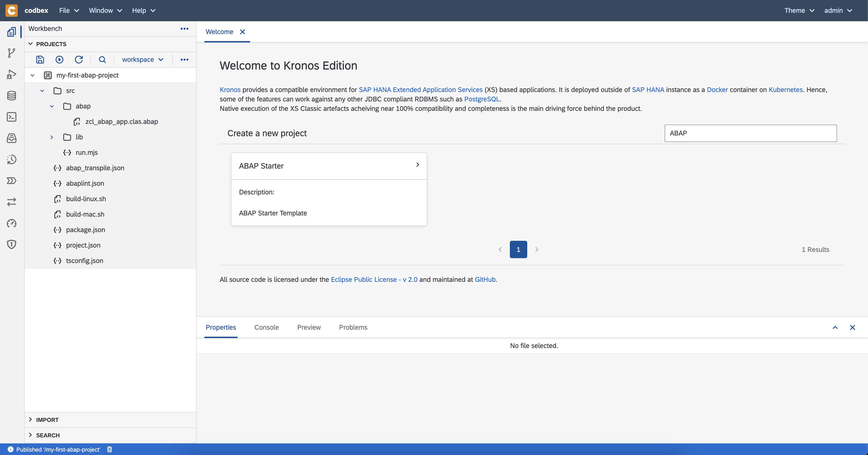Open the Help menu

[x=143, y=10]
